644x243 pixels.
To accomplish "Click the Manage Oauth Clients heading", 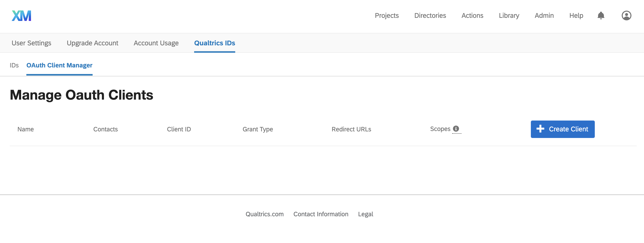I will 81,95.
